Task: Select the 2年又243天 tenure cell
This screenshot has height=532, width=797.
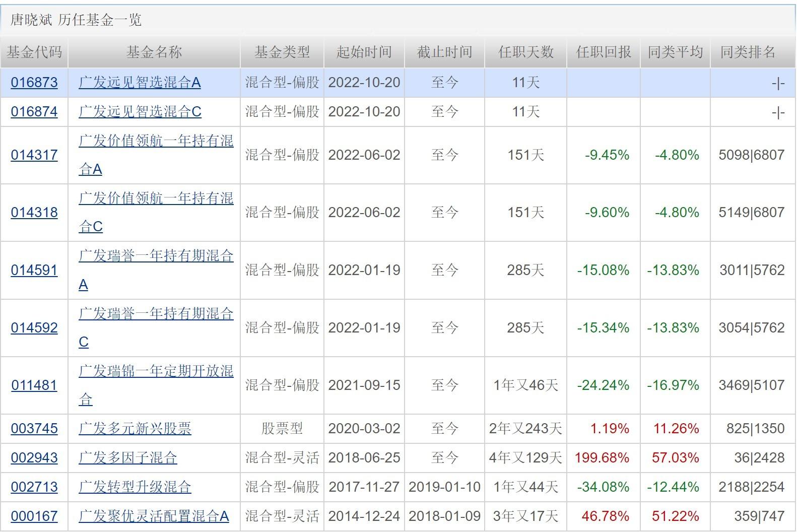Action: click(525, 429)
